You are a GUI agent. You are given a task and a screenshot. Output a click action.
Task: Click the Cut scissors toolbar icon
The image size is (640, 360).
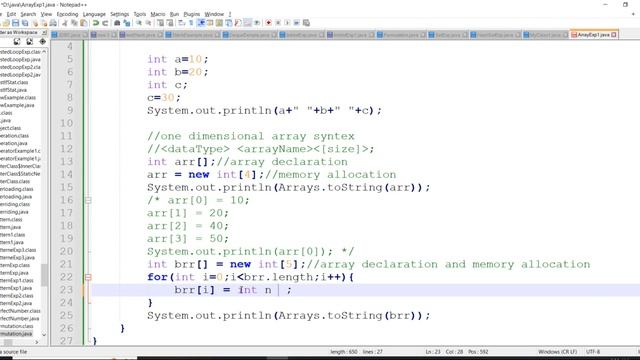(x=64, y=23)
